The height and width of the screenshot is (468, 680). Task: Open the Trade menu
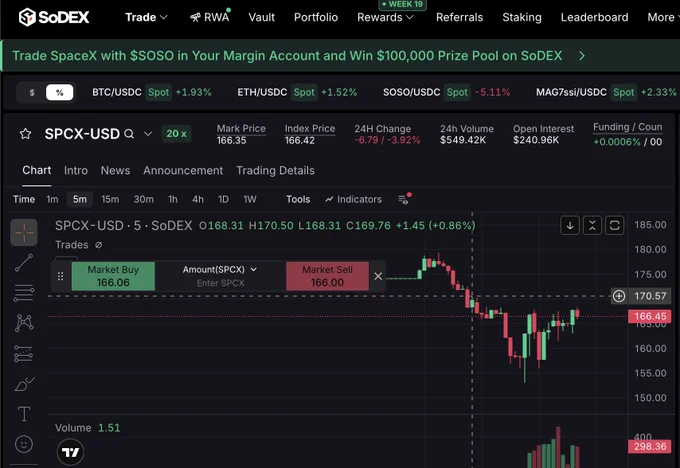(x=146, y=17)
